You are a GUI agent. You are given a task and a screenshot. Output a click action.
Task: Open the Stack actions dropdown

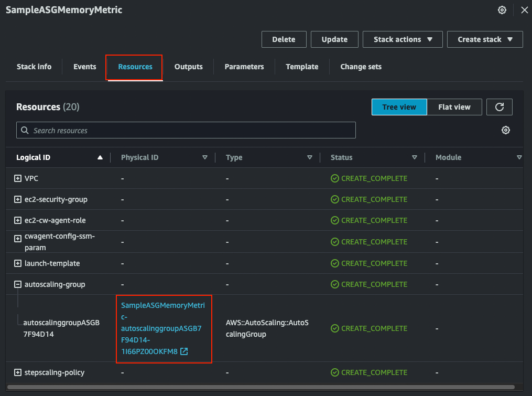(403, 39)
